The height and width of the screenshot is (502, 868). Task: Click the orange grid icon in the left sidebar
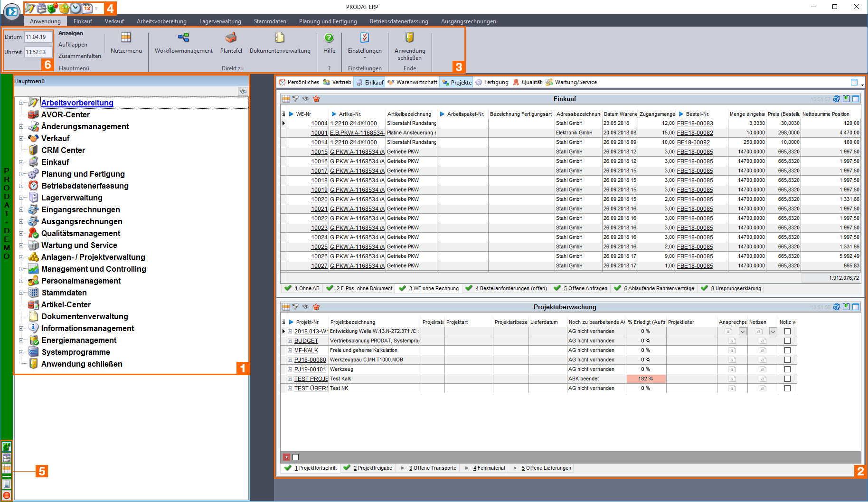click(7, 468)
